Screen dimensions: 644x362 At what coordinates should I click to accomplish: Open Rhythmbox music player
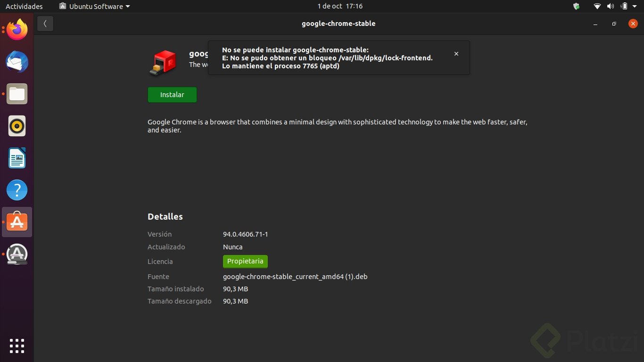coord(17,126)
